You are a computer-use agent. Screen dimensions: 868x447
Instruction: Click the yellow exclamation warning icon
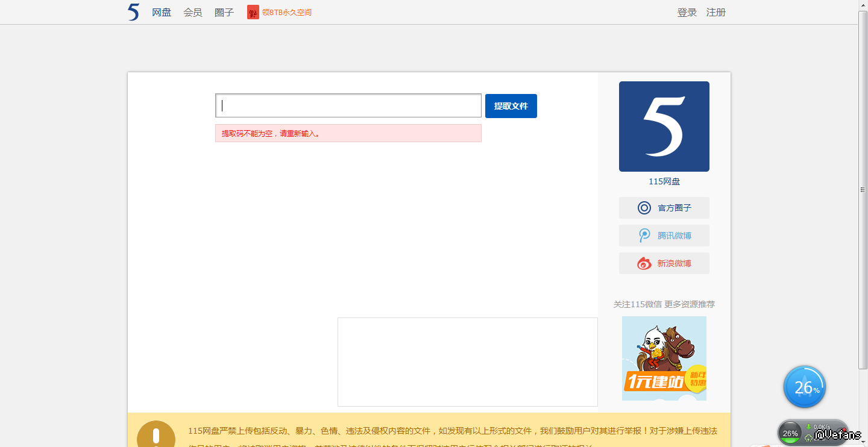[156, 435]
